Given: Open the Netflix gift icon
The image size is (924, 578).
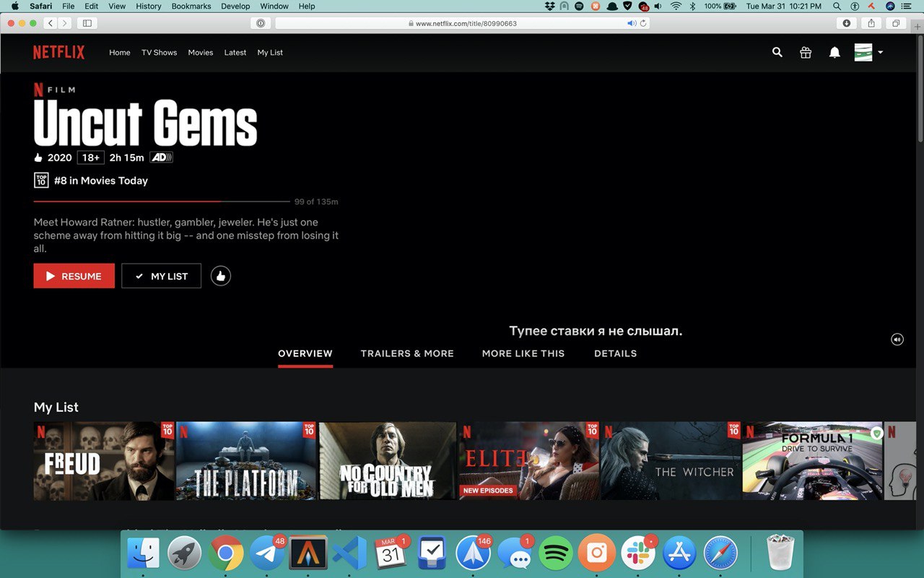Looking at the screenshot, I should click(806, 52).
